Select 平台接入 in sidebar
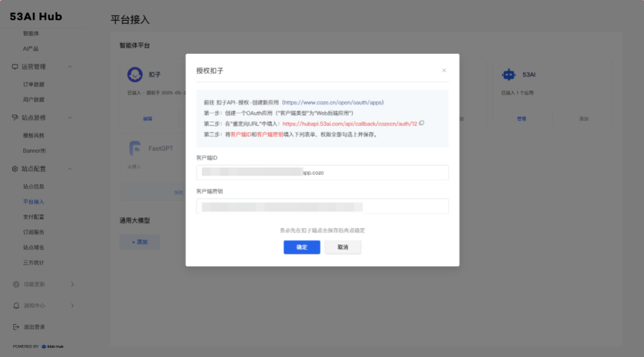 (33, 202)
